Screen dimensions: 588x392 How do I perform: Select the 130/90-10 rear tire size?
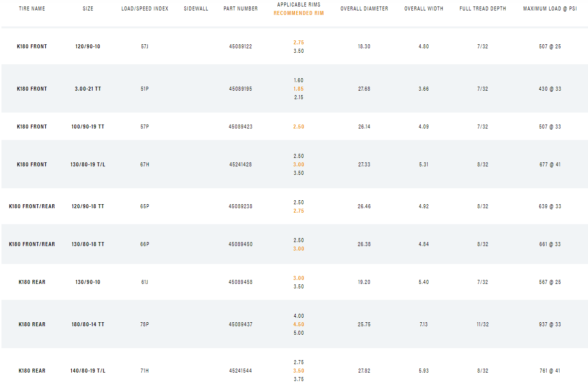point(88,282)
